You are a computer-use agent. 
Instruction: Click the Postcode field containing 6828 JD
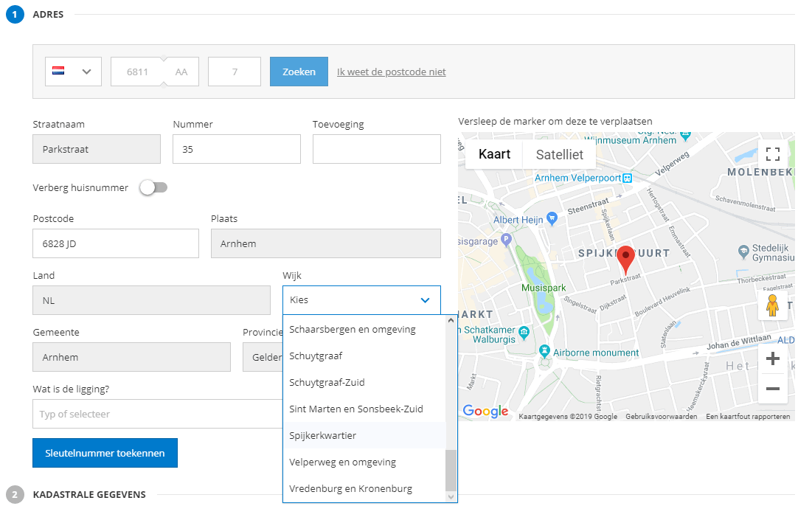pyautogui.click(x=116, y=243)
